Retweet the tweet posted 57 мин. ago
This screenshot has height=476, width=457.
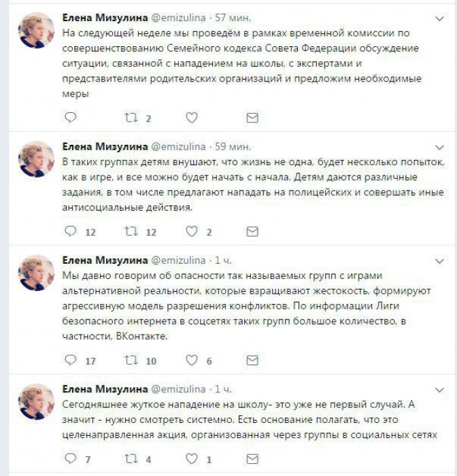pyautogui.click(x=131, y=118)
